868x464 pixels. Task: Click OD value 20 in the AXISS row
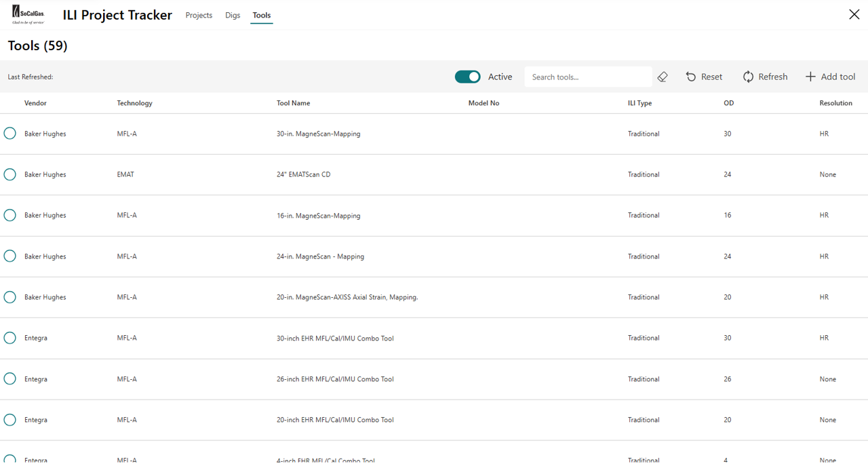coord(727,297)
